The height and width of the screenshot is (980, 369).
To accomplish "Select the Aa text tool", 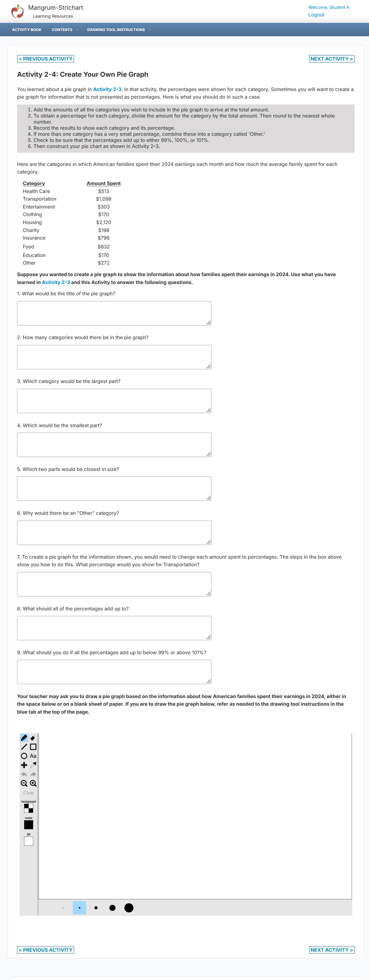I will point(33,756).
